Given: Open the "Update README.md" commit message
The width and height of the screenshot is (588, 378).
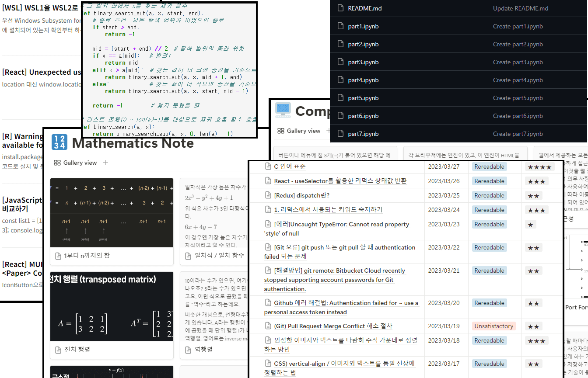Looking at the screenshot, I should [x=520, y=8].
